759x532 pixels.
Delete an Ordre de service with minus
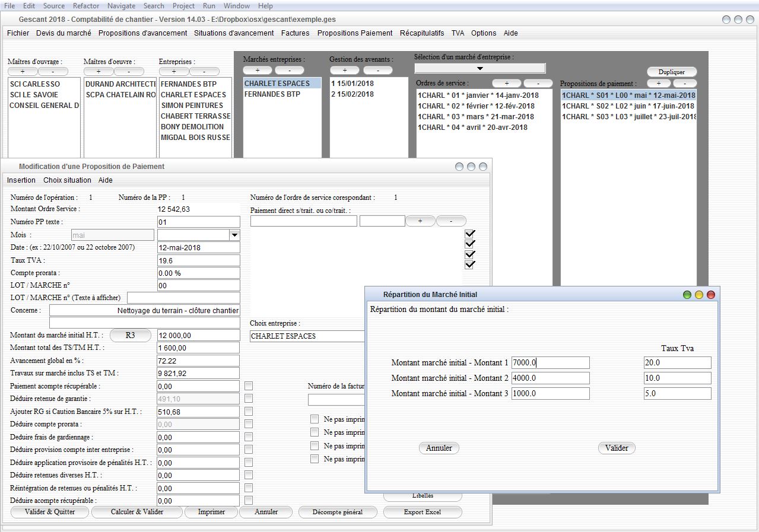(x=538, y=84)
